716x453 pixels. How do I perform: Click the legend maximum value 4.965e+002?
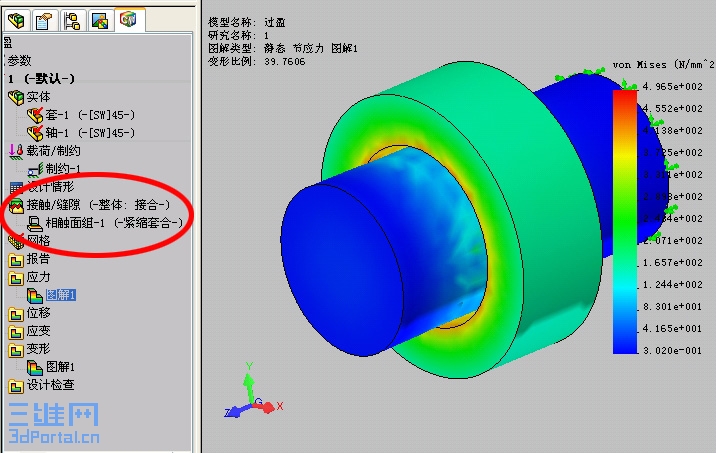pos(672,86)
